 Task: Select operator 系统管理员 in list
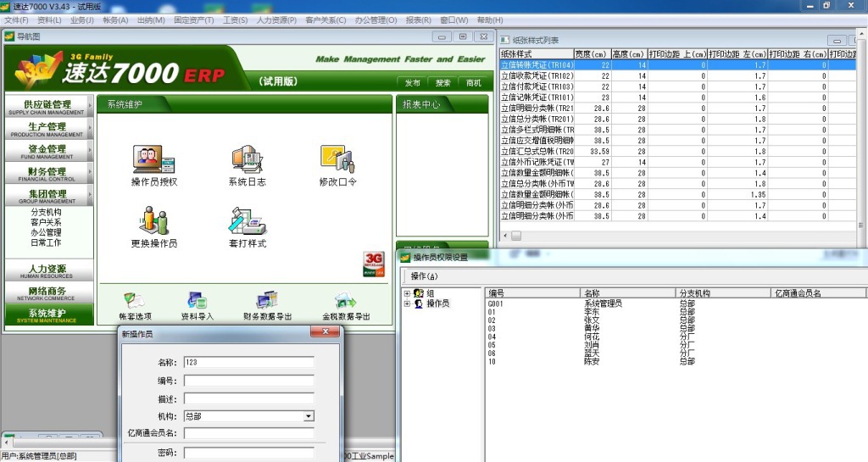point(603,303)
